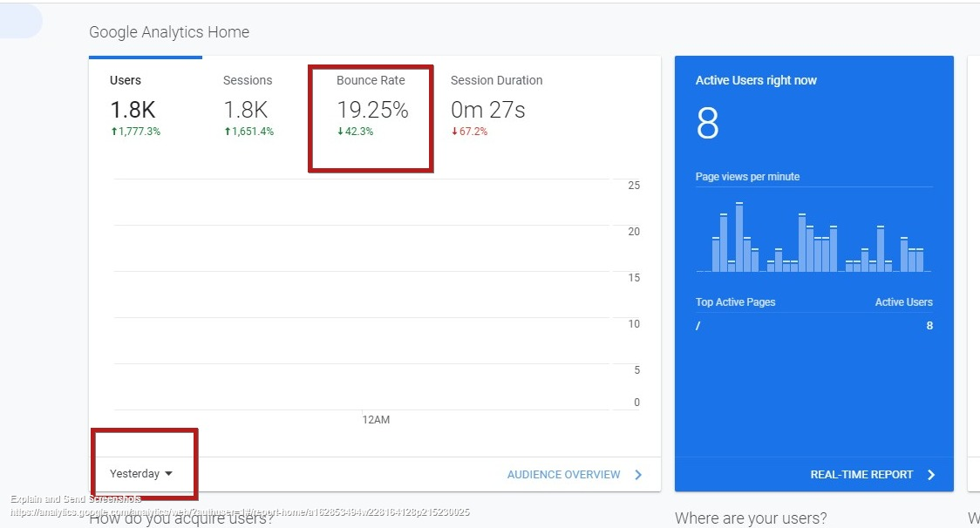980x528 pixels.
Task: Open the AUDIENCE OVERVIEW link
Action: click(563, 475)
